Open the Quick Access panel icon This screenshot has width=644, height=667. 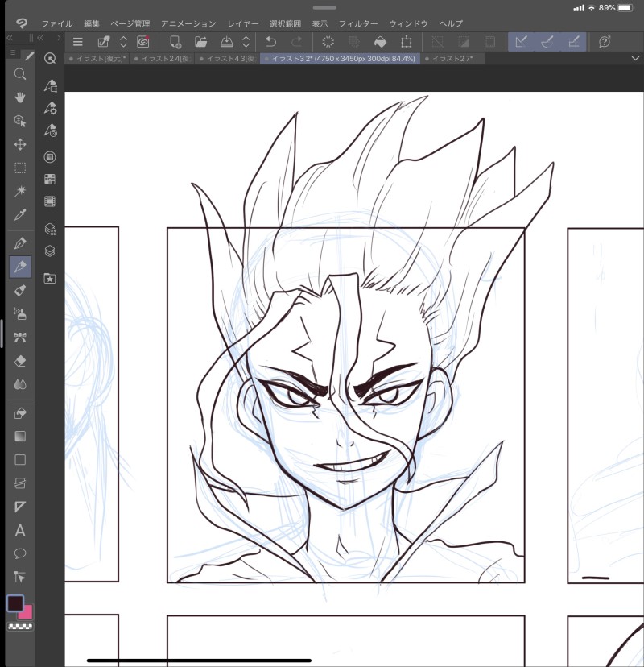click(50, 58)
